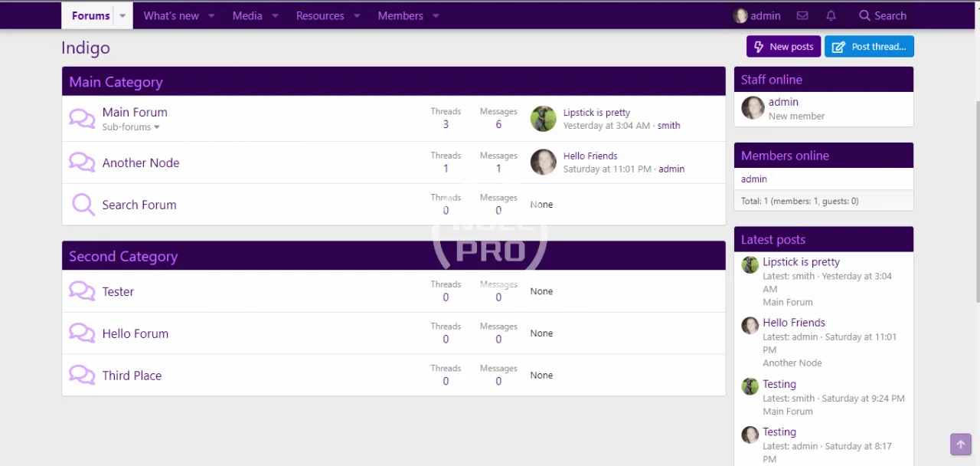This screenshot has height=466, width=980.
Task: Open the Media tab
Action: [x=247, y=15]
